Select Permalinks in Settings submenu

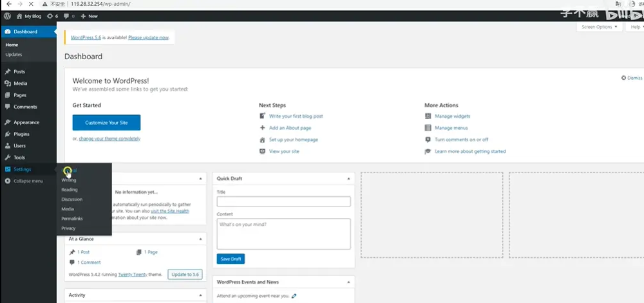pyautogui.click(x=72, y=219)
